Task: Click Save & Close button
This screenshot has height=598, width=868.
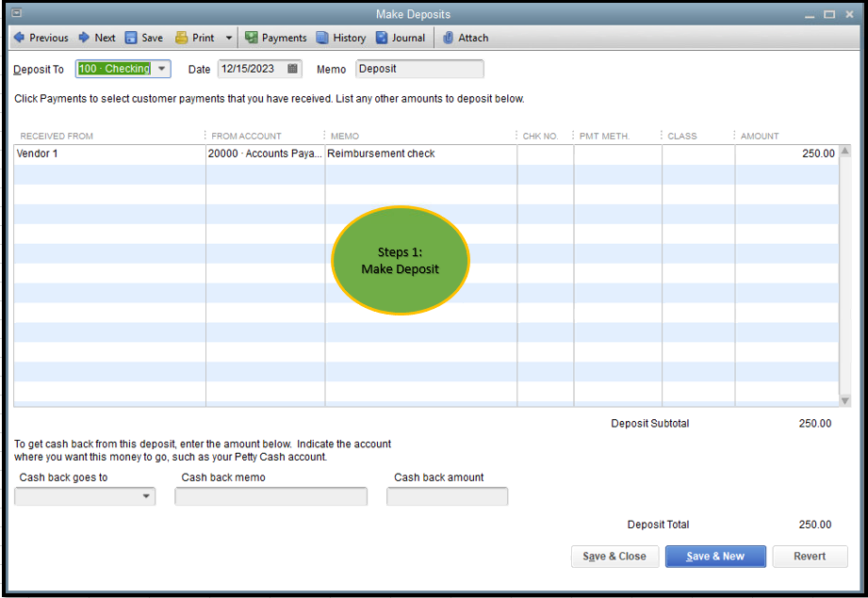Action: [614, 557]
